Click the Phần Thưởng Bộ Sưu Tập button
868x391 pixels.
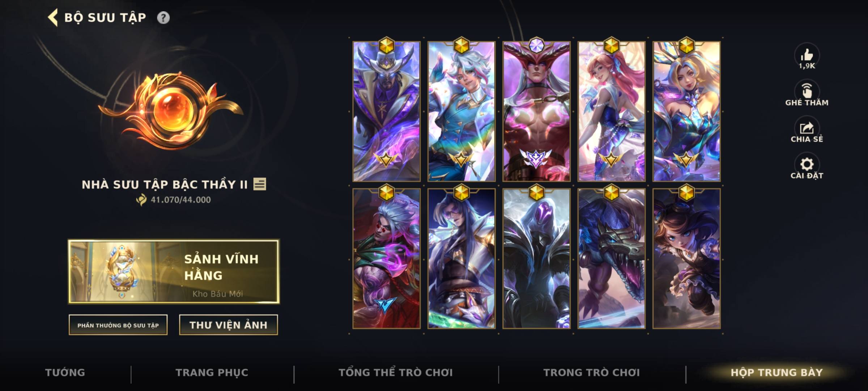coord(118,325)
